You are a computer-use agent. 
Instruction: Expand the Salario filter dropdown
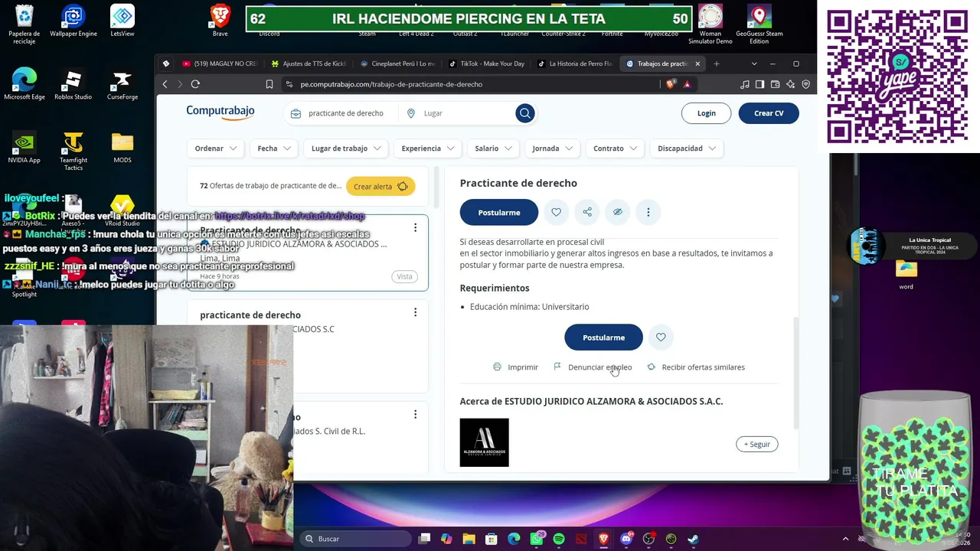tap(494, 148)
